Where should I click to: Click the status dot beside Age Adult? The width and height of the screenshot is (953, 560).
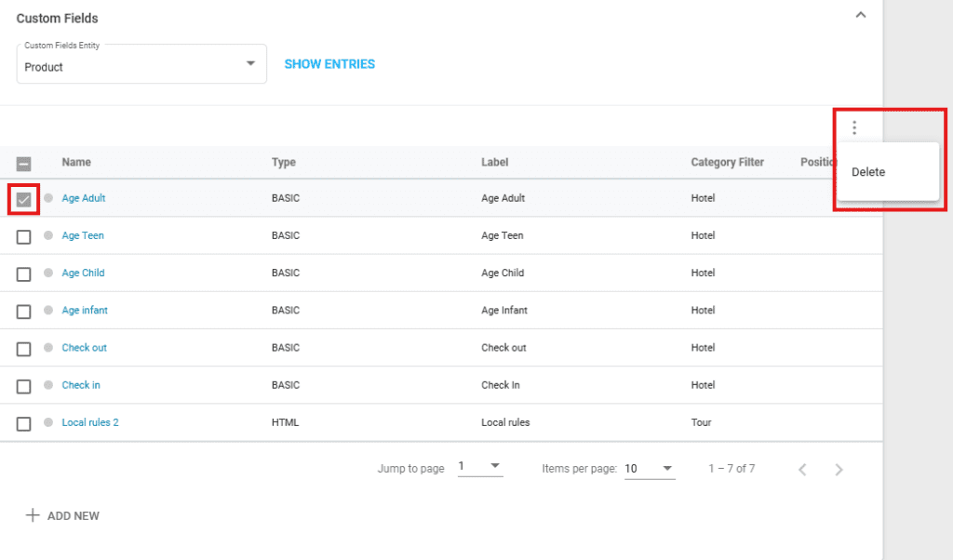coord(48,198)
